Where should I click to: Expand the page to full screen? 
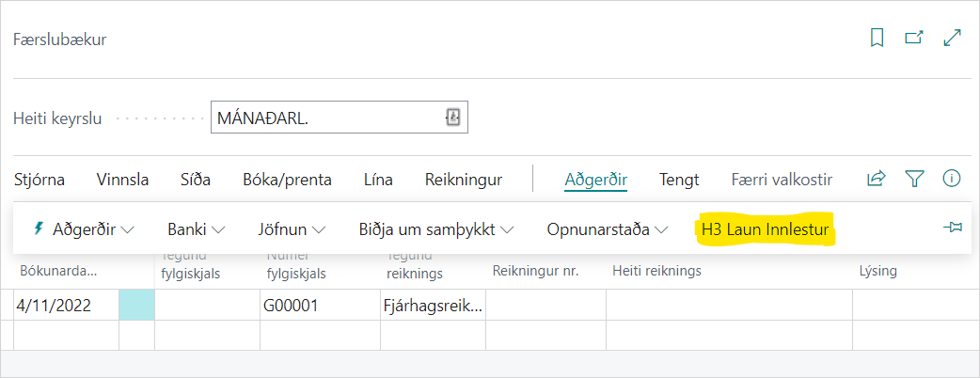tap(952, 39)
